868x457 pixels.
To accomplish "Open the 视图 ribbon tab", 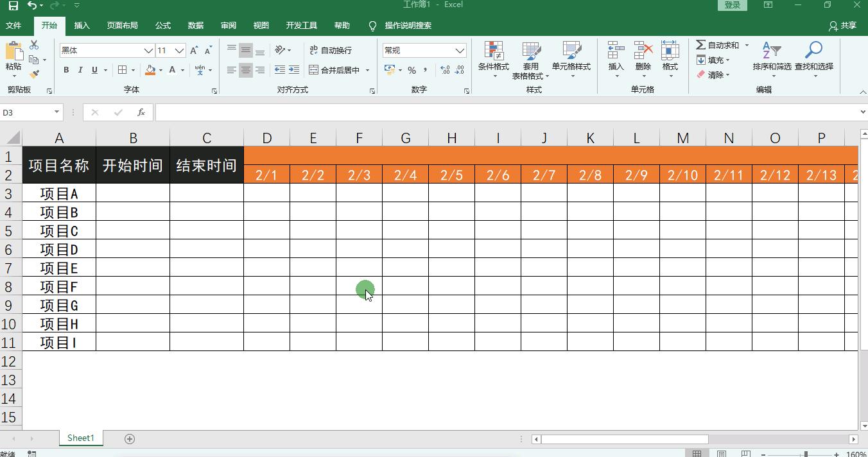I will 261,26.
